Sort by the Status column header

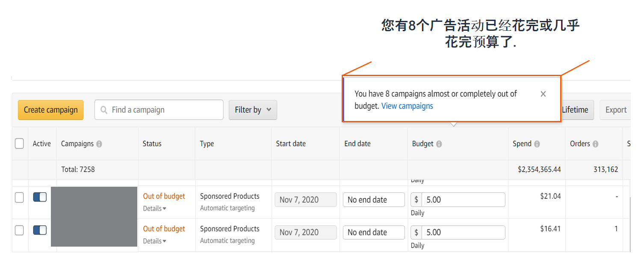(x=152, y=144)
